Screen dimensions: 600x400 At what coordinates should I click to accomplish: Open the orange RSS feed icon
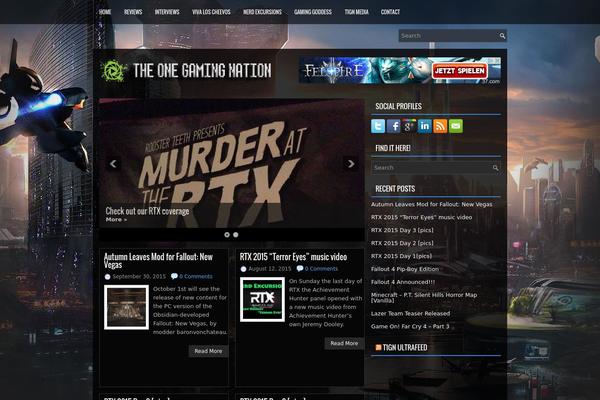point(440,126)
